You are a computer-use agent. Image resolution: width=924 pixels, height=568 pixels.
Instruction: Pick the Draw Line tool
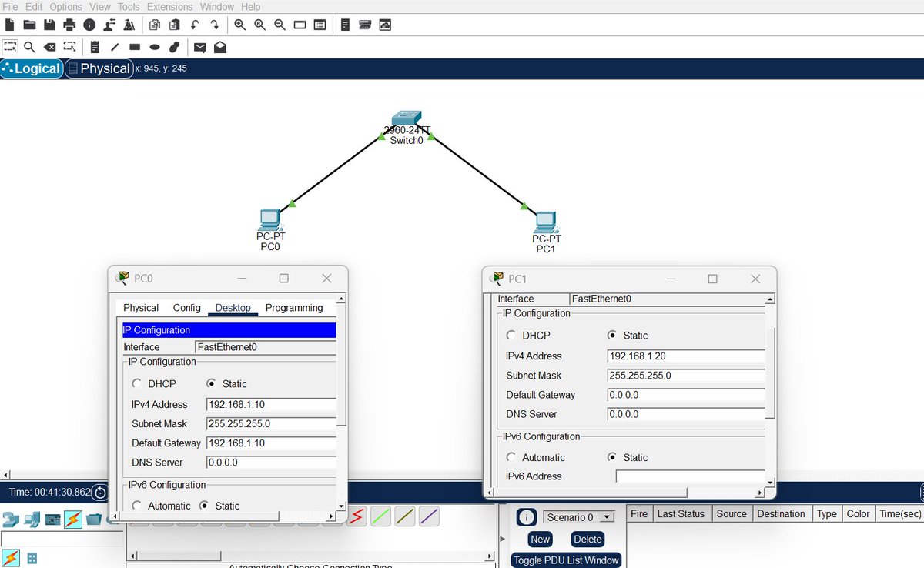tap(115, 47)
